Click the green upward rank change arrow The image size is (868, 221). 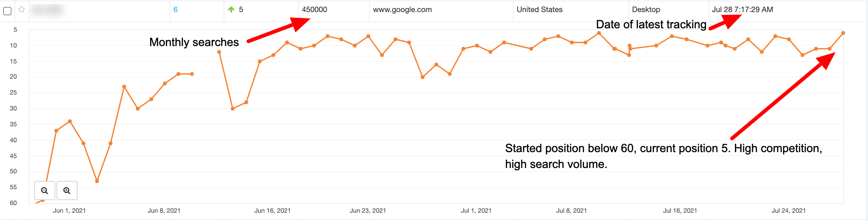(x=231, y=10)
